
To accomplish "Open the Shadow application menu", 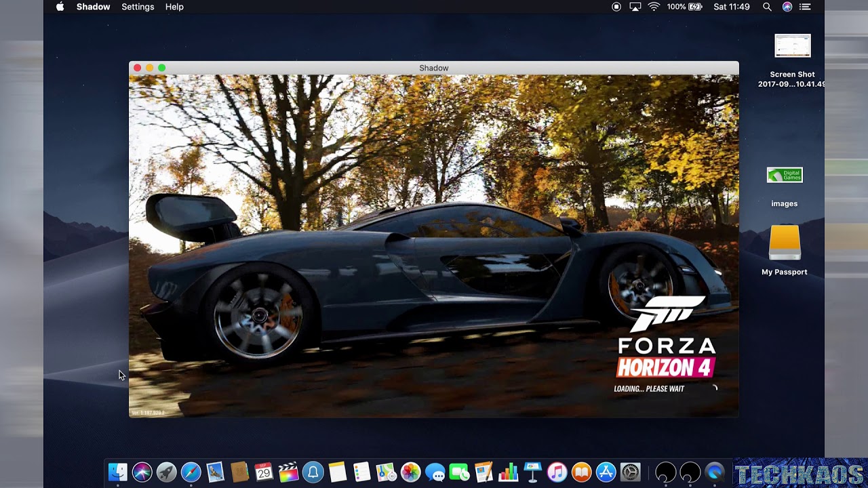I will 93,7.
